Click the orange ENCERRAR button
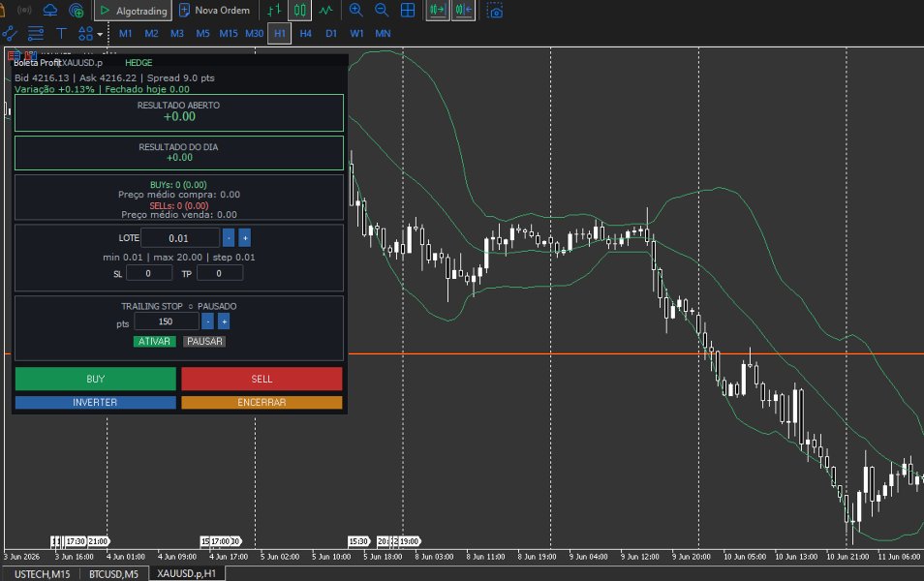The width and height of the screenshot is (924, 581). pos(262,402)
